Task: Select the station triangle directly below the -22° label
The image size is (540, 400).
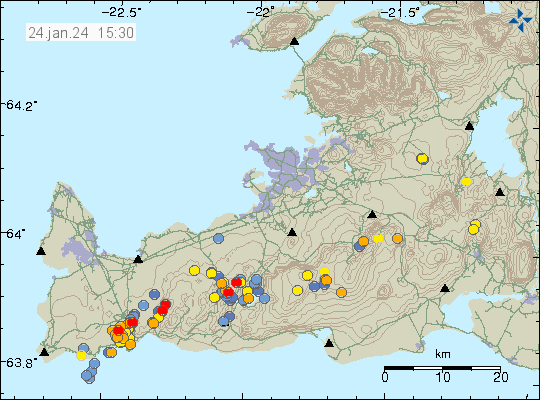Action: 292,232
